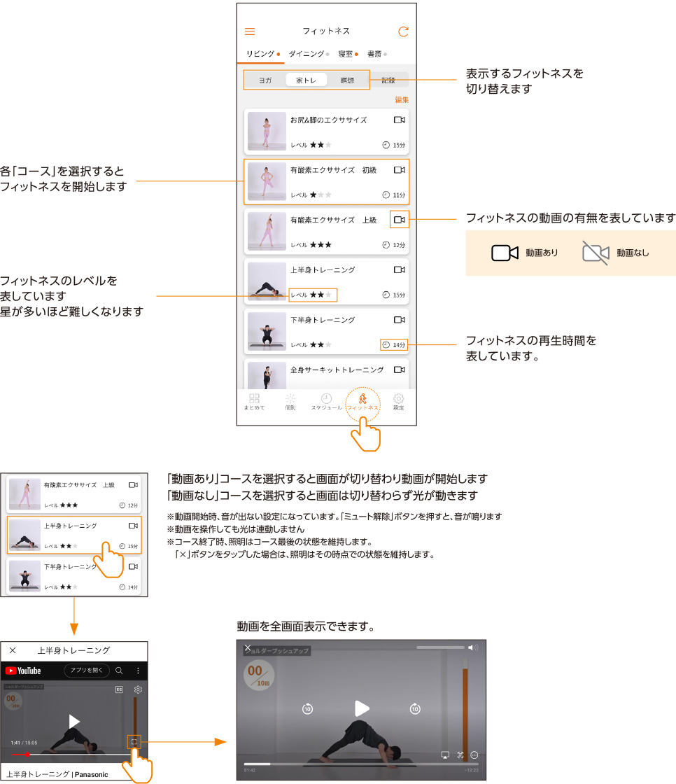676x784 pixels.
Task: Open the 全身サーキットトレーニング course card
Action: [327, 374]
